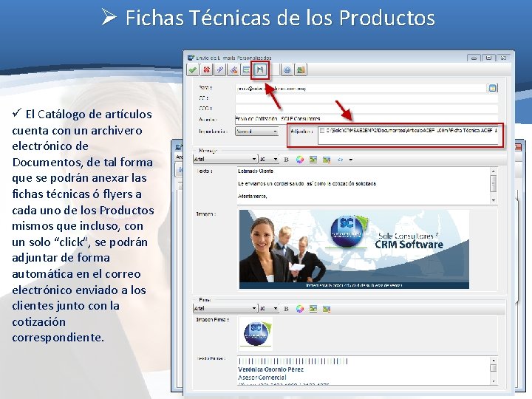Click first image icon in Firma bar
The image size is (532, 399).
tap(313, 309)
